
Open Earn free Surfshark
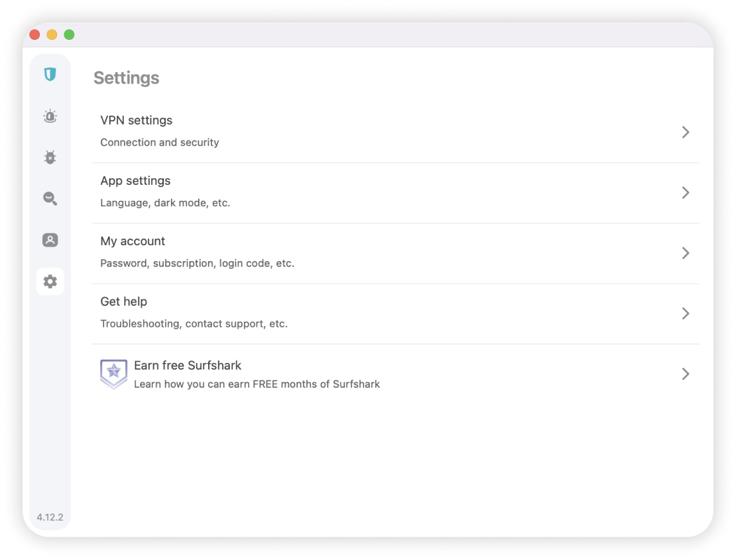395,374
